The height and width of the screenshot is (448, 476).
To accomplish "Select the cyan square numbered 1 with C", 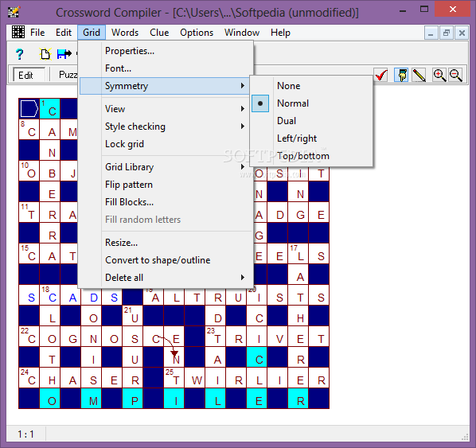I will pos(50,109).
